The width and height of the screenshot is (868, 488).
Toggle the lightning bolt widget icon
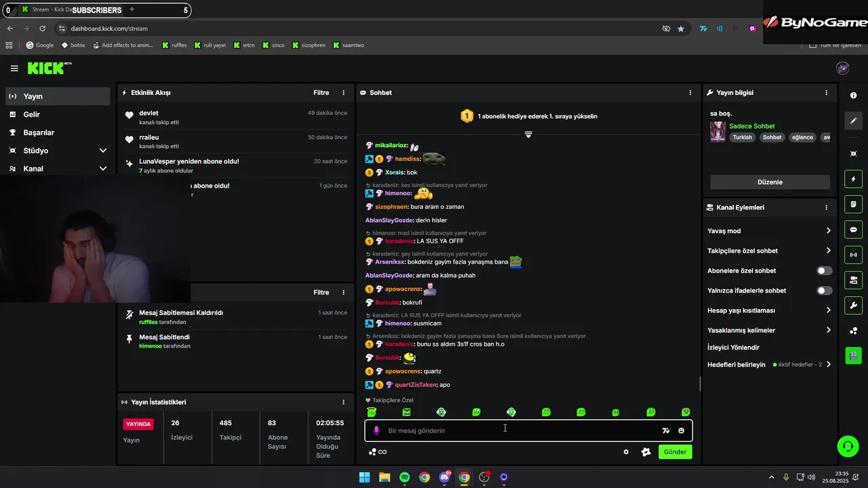(x=853, y=179)
